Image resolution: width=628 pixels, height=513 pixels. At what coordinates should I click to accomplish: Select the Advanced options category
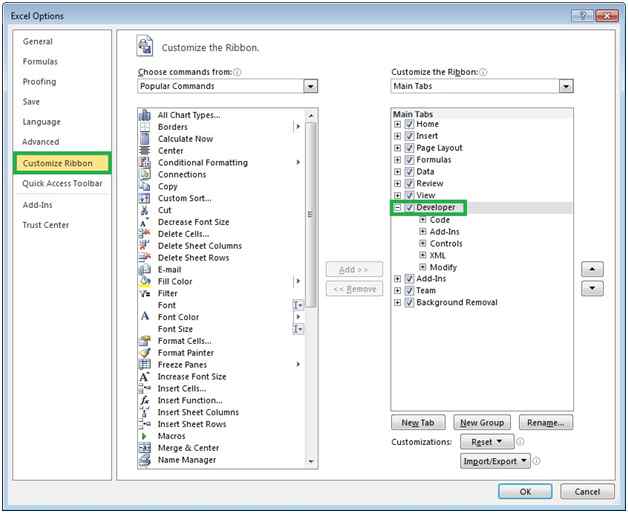coord(40,142)
